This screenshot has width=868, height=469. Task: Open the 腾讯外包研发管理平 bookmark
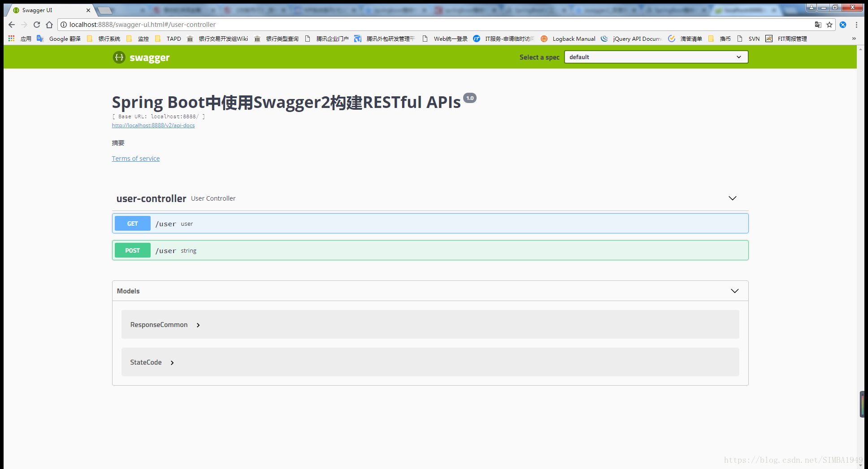click(385, 39)
